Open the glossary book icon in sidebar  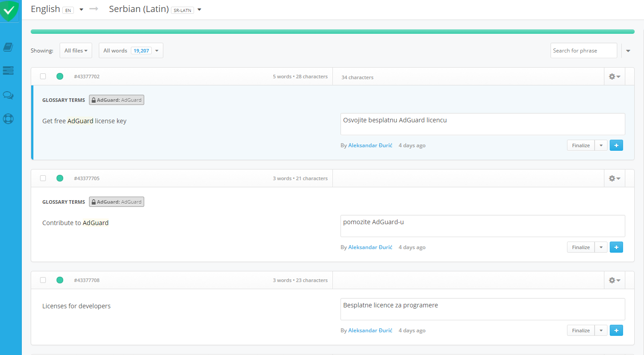click(x=8, y=47)
